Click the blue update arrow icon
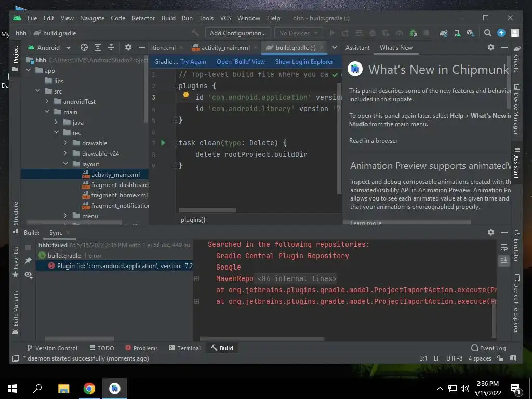This screenshot has height=399, width=532. [501, 33]
